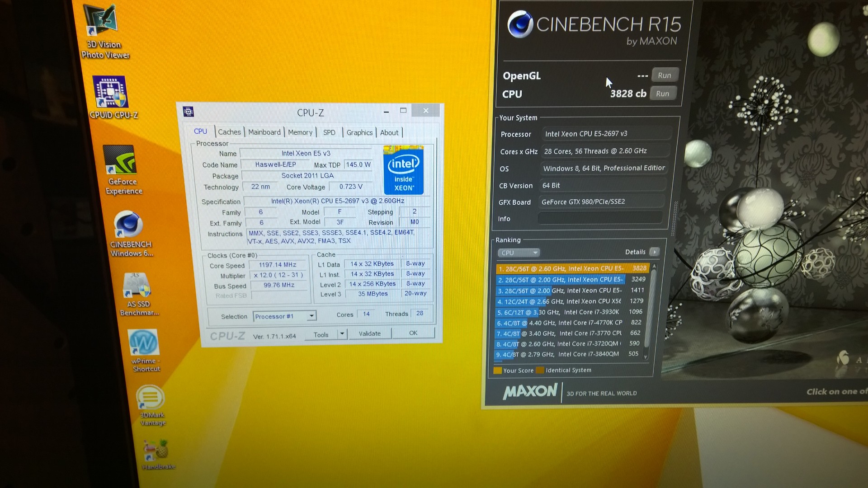The height and width of the screenshot is (488, 868).
Task: Click the MAXON logo in Cinebench
Action: pyautogui.click(x=530, y=391)
